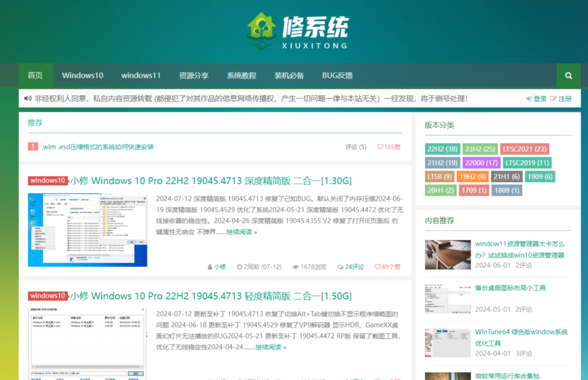The image size is (588, 380).
Task: Filter by the 22H2 (38) version tag
Action: click(443, 149)
